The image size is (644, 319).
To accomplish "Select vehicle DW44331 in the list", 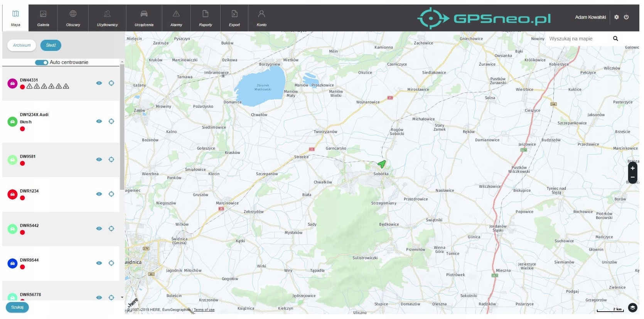I will [x=61, y=83].
